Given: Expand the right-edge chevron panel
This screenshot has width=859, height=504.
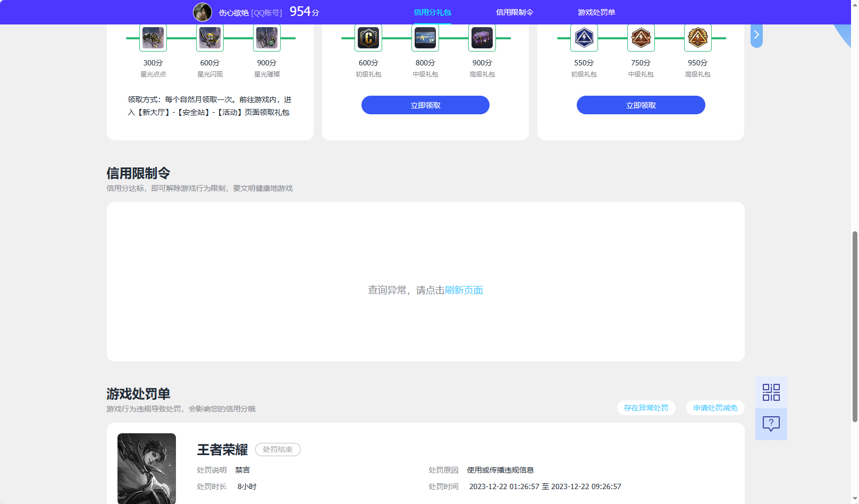Looking at the screenshot, I should click(x=756, y=35).
